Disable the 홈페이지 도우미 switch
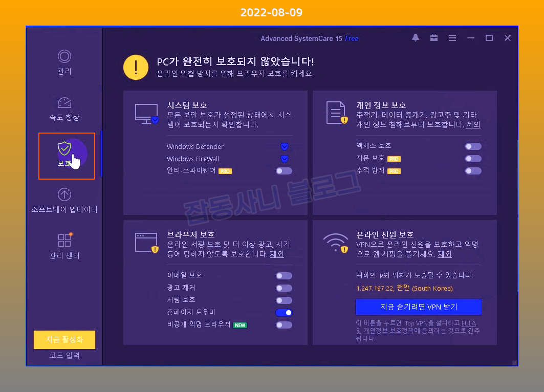The width and height of the screenshot is (544, 392). tap(284, 313)
